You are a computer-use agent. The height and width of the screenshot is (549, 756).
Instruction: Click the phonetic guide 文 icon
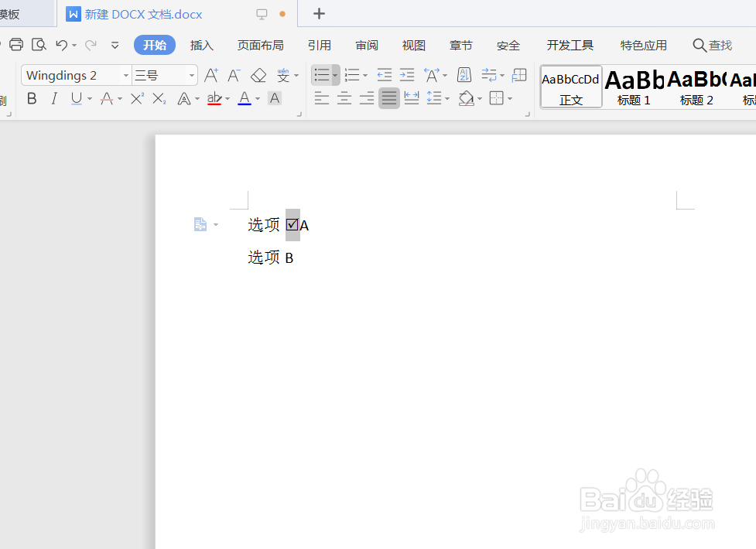click(283, 75)
